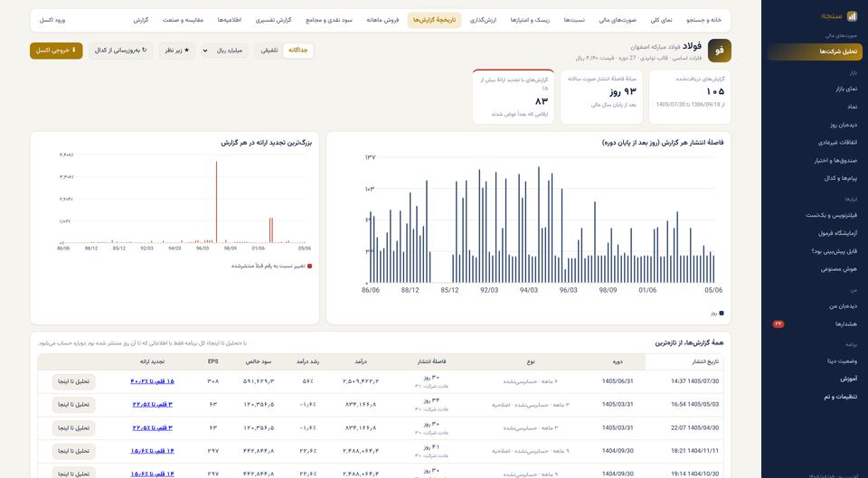
Task: Open قابل پیش‌بینی بود؟ in the sidebar
Action: click(x=834, y=251)
